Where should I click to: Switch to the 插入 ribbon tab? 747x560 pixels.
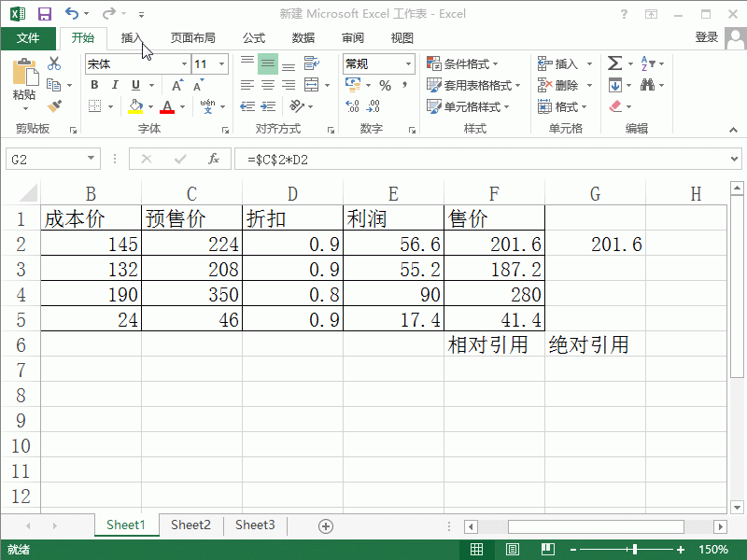pos(132,38)
